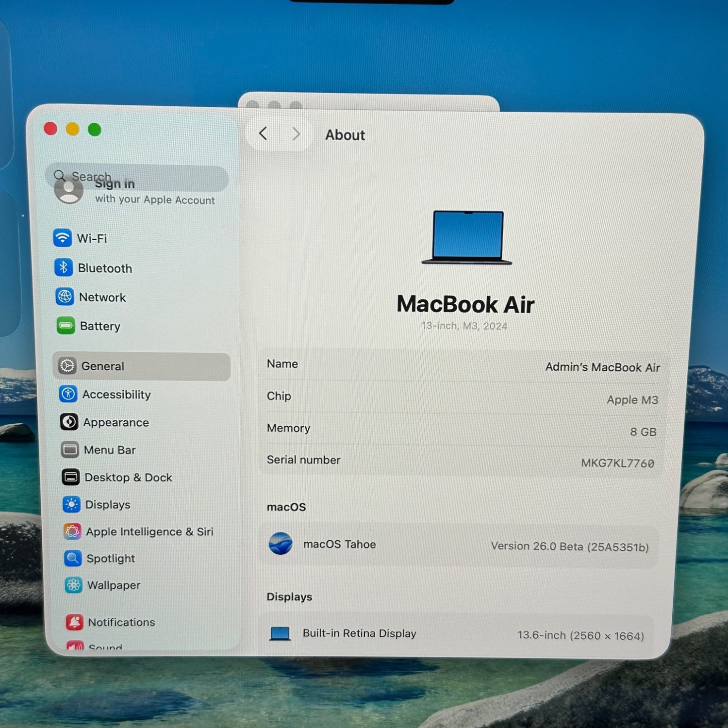
Task: Select the Network globe icon
Action: (65, 297)
